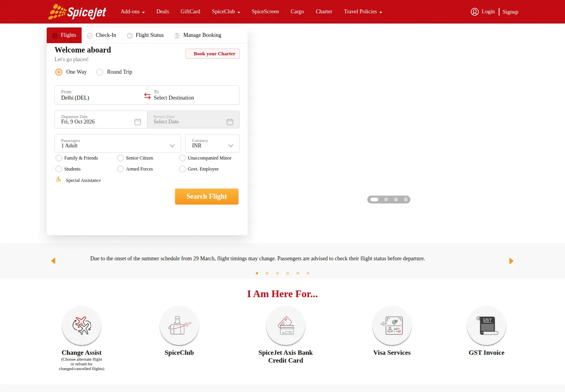Click the SpiceJet logo
The width and height of the screenshot is (565, 392).
coord(77,12)
